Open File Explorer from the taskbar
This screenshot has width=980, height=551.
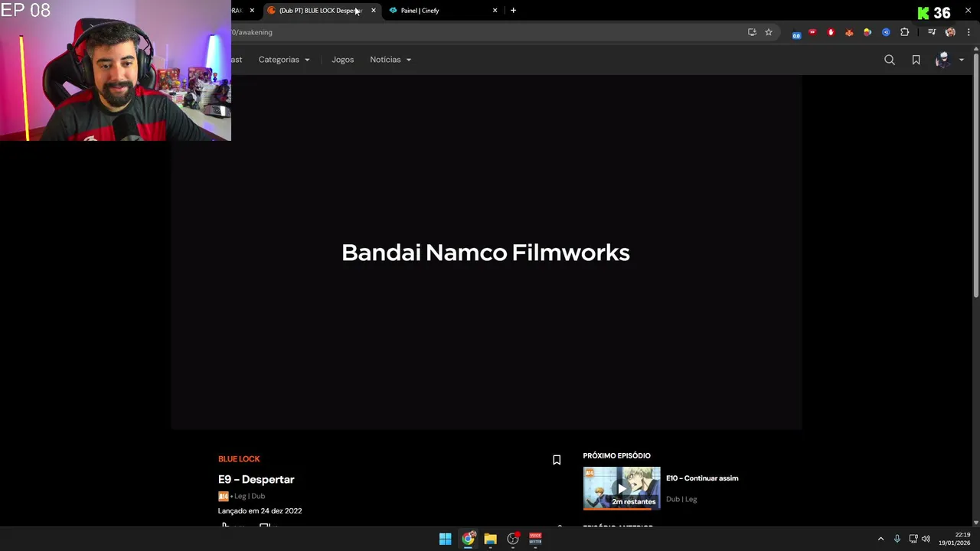point(490,540)
